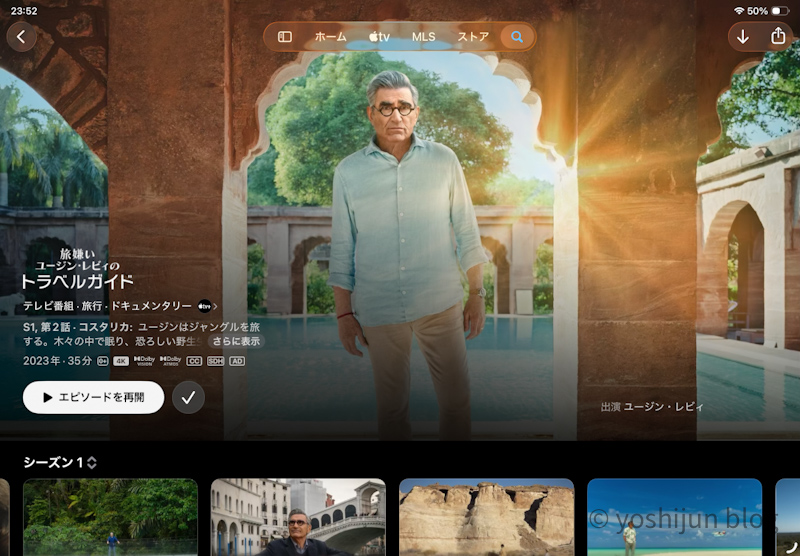800x556 pixels.
Task: Open the Apple TV+ tab
Action: [379, 37]
